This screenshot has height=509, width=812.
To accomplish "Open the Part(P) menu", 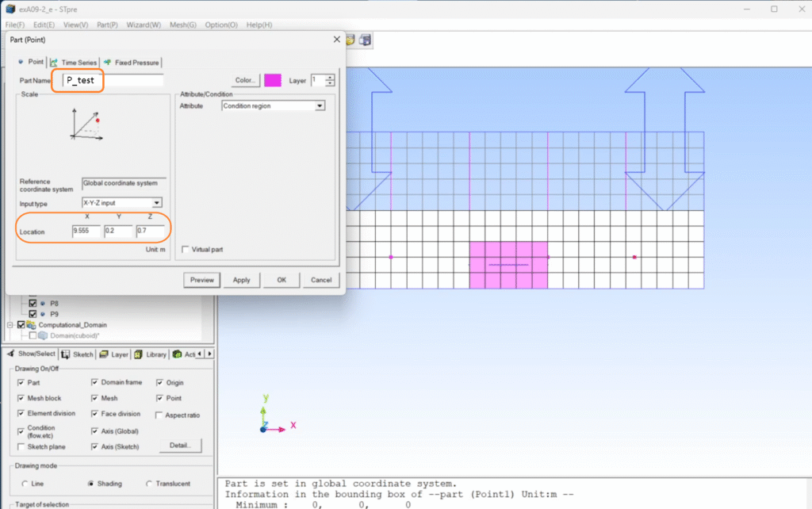I will tap(107, 25).
